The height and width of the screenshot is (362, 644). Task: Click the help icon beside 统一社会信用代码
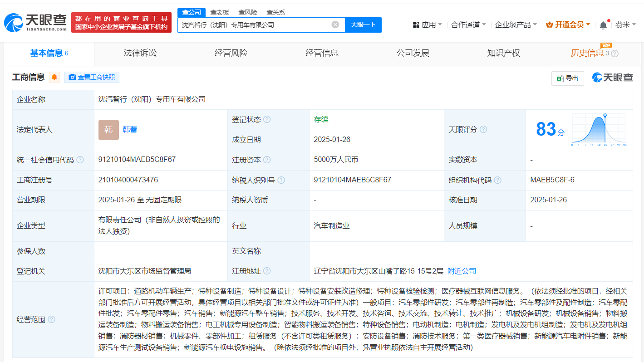[x=80, y=160]
